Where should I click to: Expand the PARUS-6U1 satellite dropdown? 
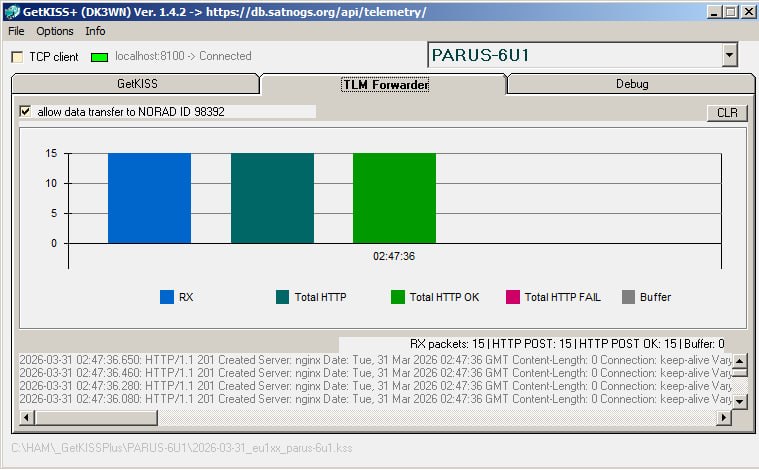pos(729,56)
